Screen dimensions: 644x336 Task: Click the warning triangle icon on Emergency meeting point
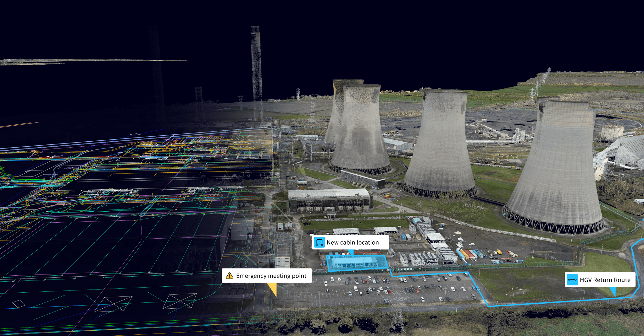click(230, 276)
